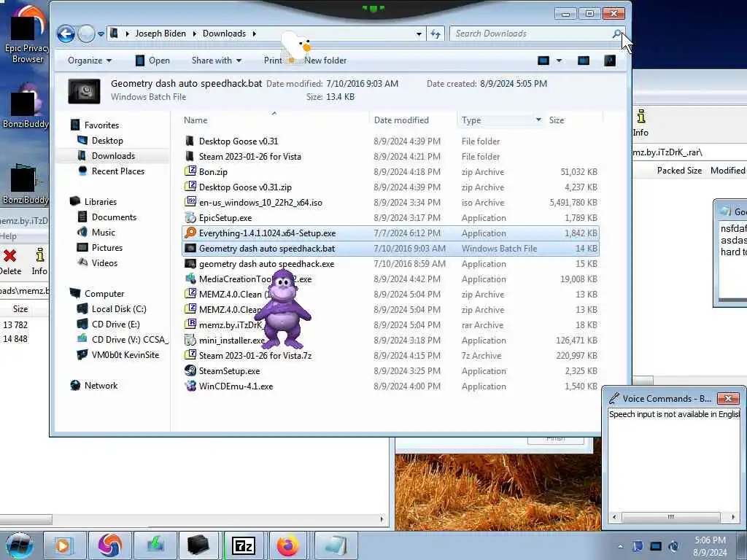Select the Desktop Goose v0.31.zip icon

pos(190,187)
